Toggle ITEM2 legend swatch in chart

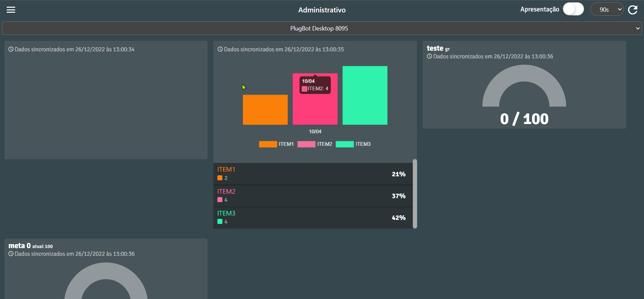pos(306,144)
